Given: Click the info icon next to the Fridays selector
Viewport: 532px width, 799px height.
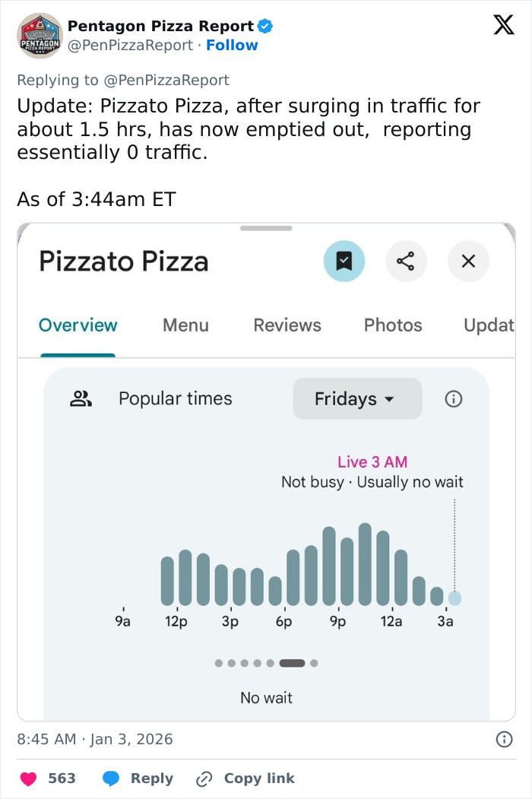Looking at the screenshot, I should (x=454, y=398).
